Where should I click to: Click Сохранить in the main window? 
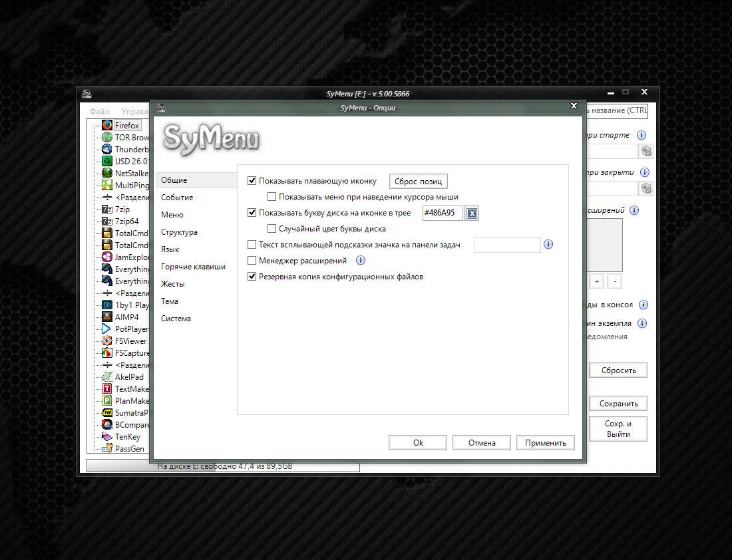619,404
